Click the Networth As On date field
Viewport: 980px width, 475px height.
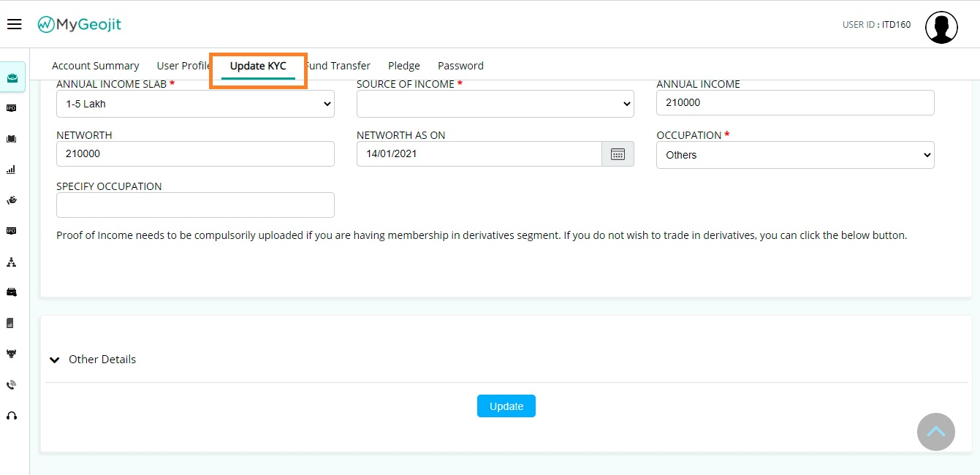coord(479,154)
